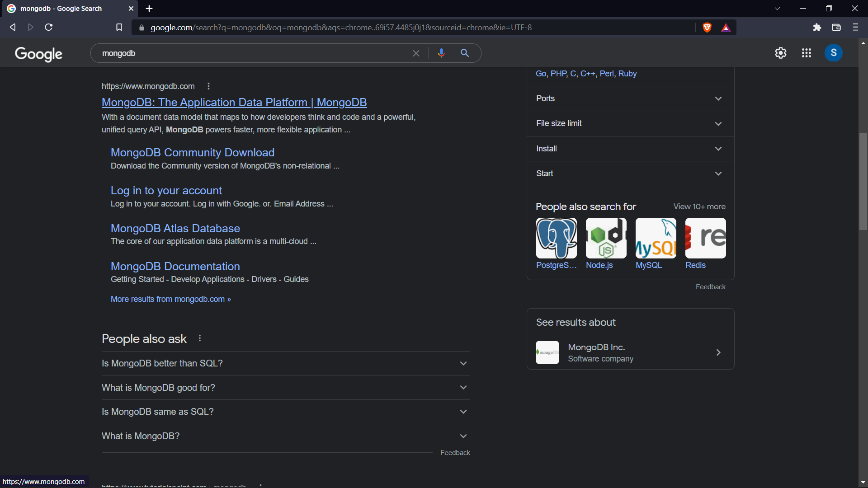
Task: Click the Go language link
Action: click(541, 74)
